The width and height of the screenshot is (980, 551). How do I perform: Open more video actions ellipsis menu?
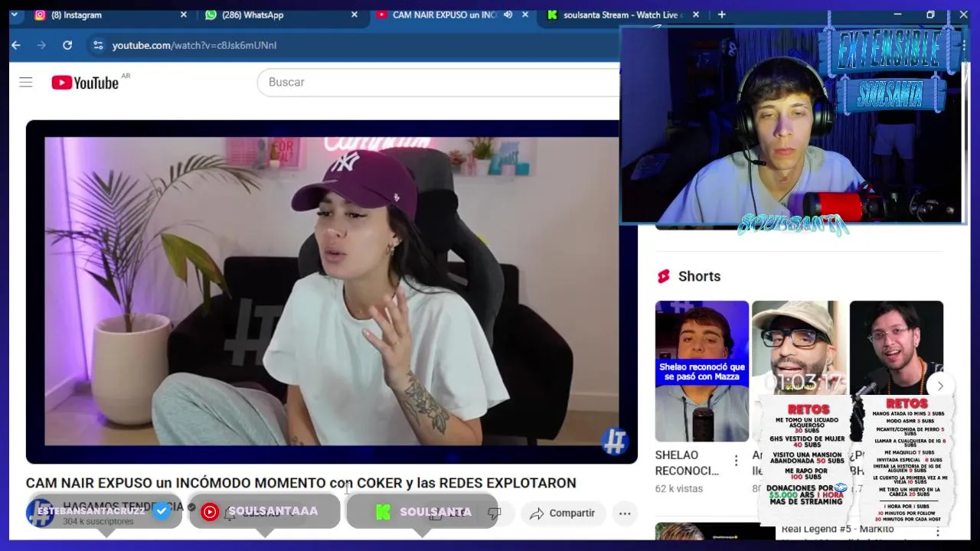(625, 513)
